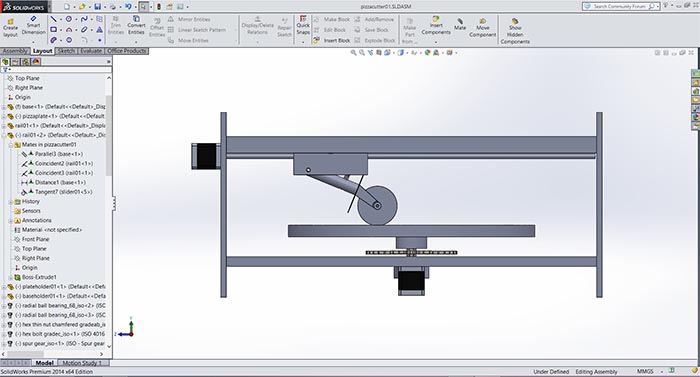Screen dimensions: 700x377
Task: Click Insert Components tool
Action: (x=436, y=25)
